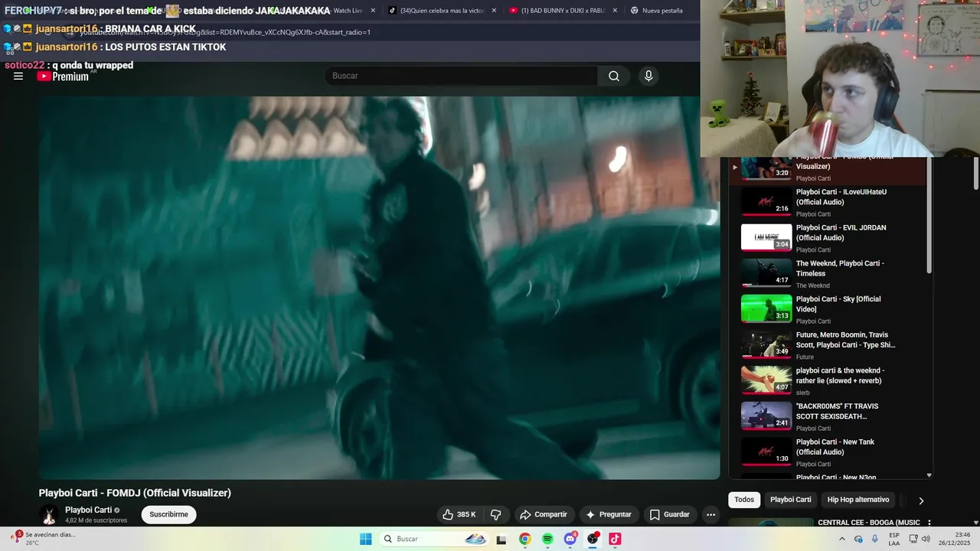Open more actions three-dot menu

[710, 514]
